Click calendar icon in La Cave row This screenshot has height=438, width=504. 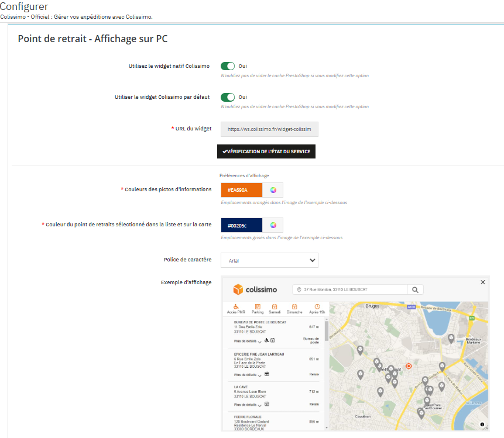(267, 404)
